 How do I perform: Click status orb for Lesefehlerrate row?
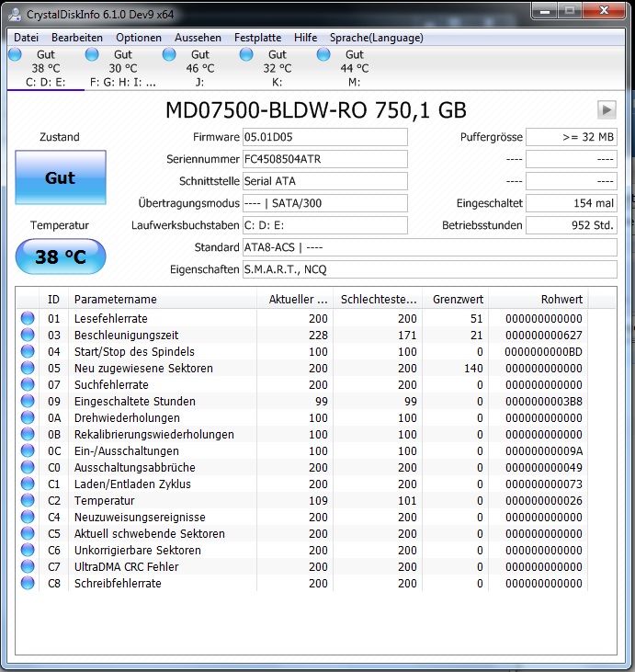click(x=28, y=319)
